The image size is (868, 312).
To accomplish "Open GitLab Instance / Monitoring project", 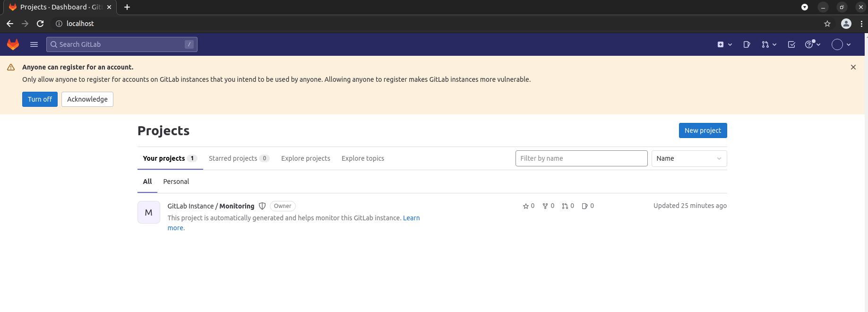I will click(x=211, y=206).
